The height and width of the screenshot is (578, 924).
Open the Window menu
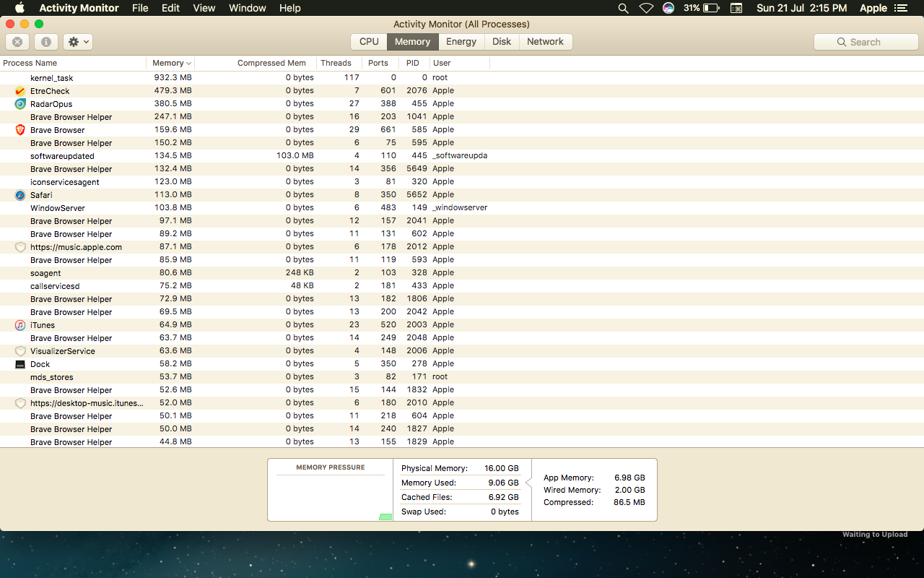(248, 8)
